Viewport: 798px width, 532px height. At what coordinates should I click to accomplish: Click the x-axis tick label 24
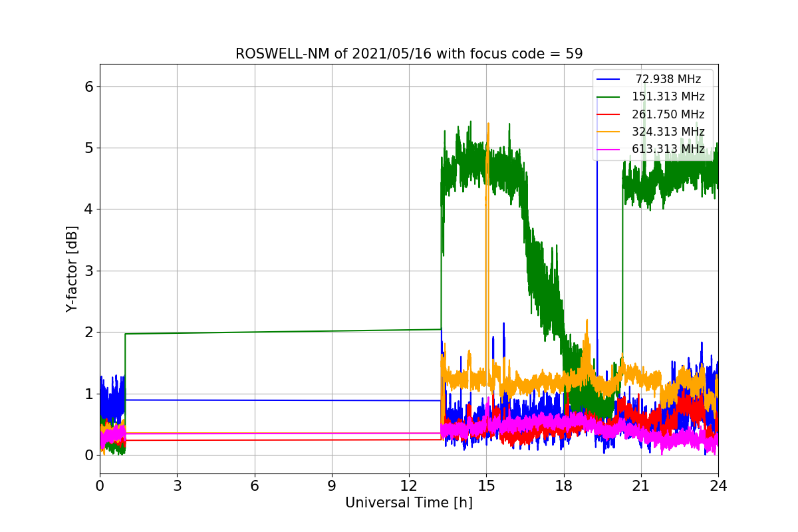point(718,485)
